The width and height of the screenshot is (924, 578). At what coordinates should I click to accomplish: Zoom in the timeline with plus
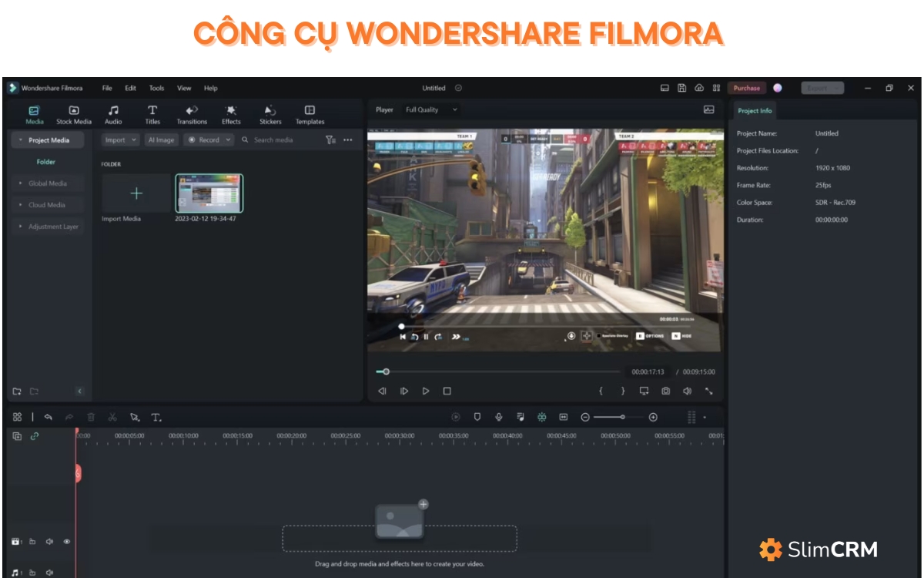click(653, 417)
